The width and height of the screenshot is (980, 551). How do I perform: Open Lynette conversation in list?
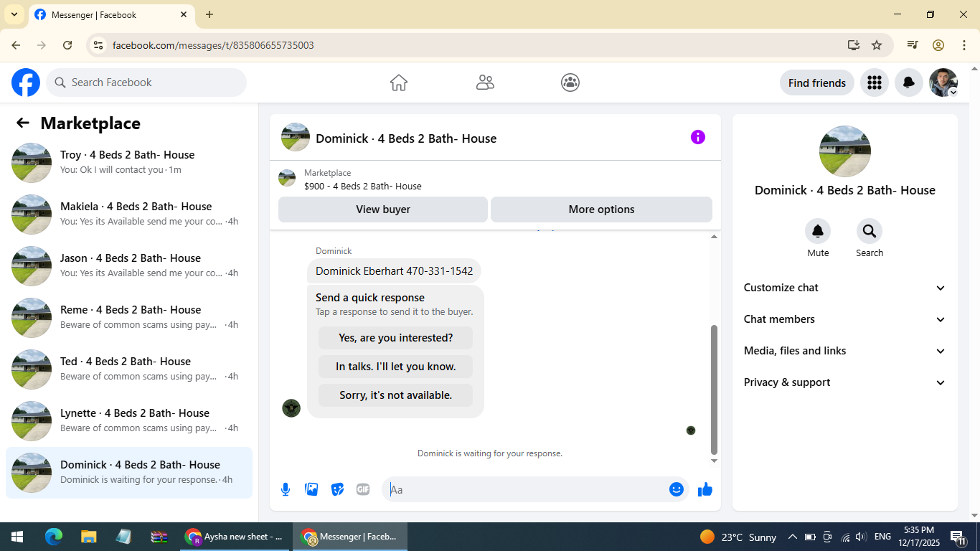[x=129, y=421]
